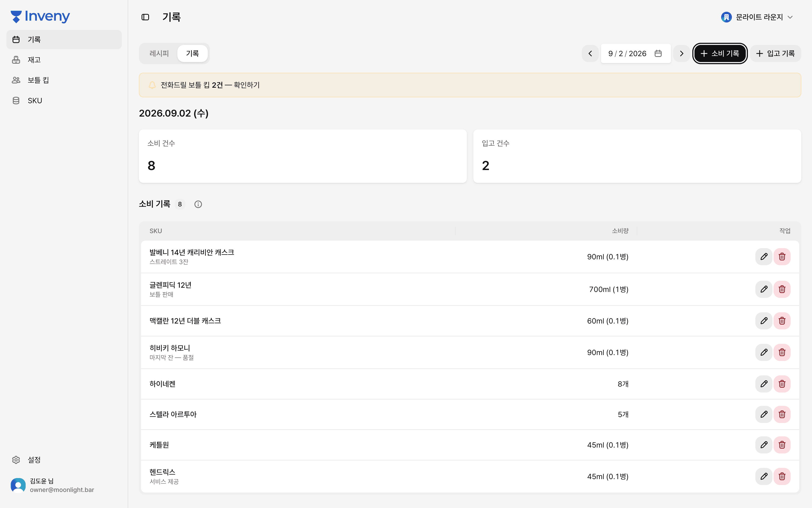Click the 9 / 2 / 2026 date field
This screenshot has height=508, width=812.
coord(635,53)
